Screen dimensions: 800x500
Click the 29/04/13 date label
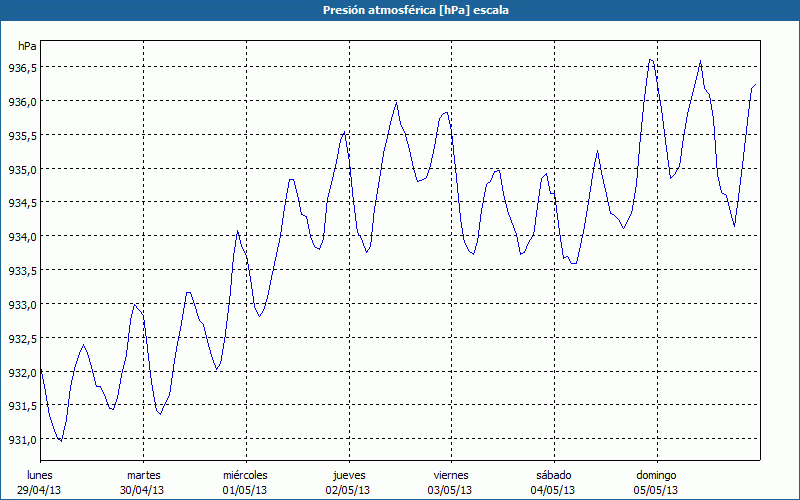[40, 490]
